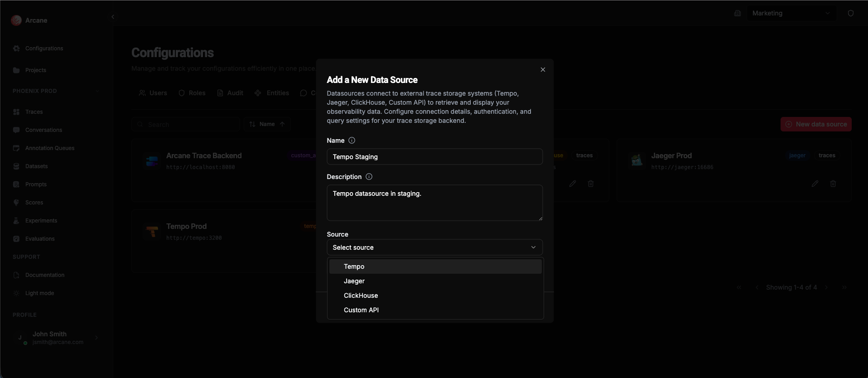
Task: Open Traces page in sidebar
Action: point(34,112)
